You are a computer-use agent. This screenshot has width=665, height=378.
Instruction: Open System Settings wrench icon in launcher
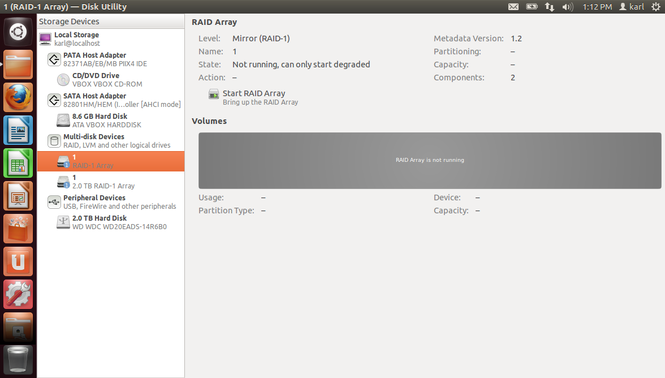coord(18,294)
